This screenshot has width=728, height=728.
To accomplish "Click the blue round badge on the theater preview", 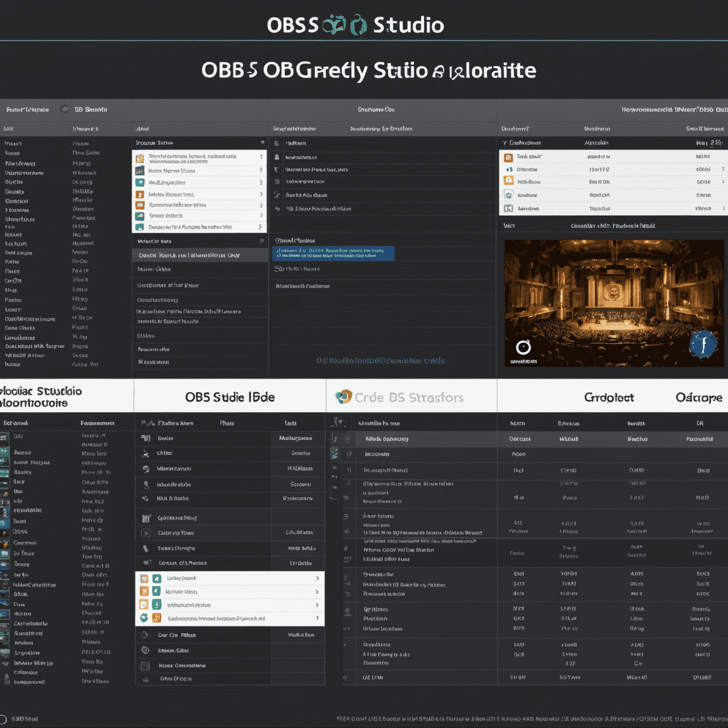I will point(703,345).
